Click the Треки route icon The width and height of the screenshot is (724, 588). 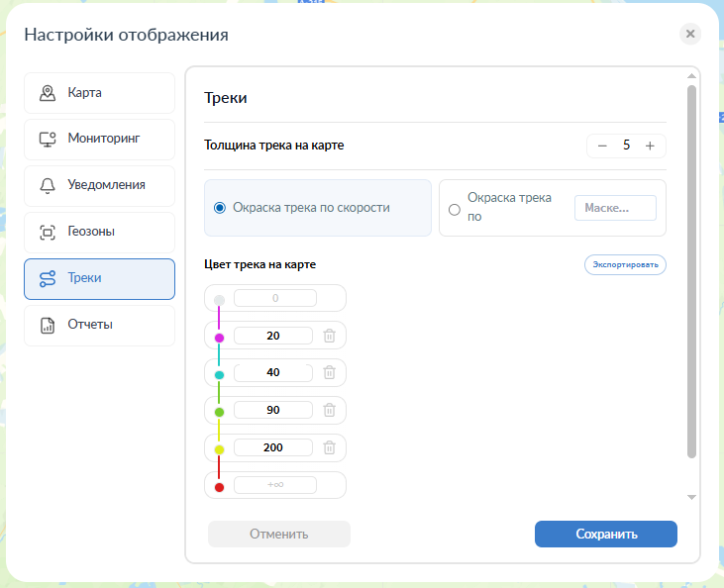pyautogui.click(x=48, y=279)
